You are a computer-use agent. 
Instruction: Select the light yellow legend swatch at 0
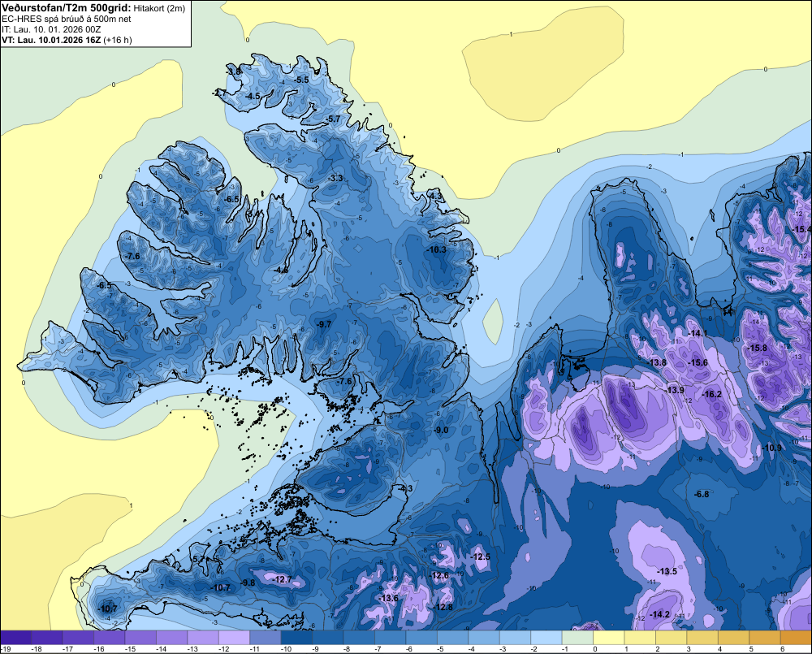(x=608, y=637)
